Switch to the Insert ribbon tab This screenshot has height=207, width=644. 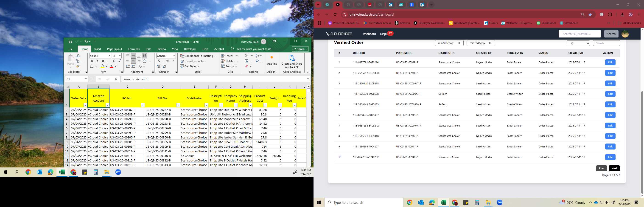pyautogui.click(x=98, y=49)
